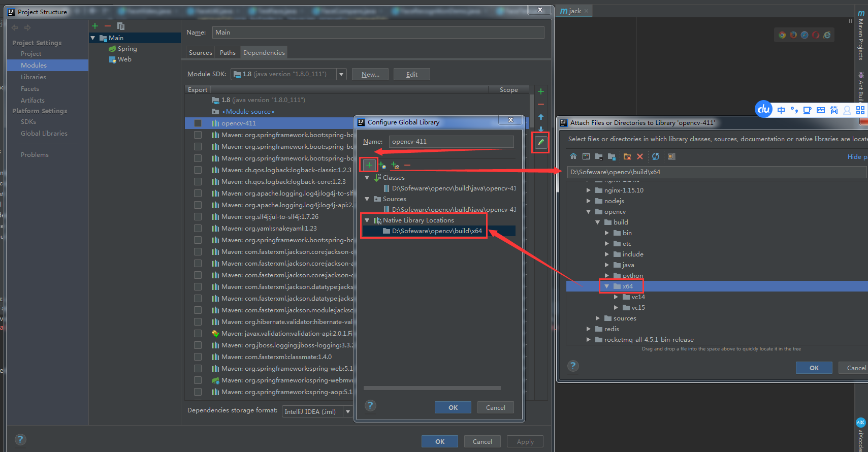
Task: Select the Dependencies tab
Action: (x=264, y=53)
